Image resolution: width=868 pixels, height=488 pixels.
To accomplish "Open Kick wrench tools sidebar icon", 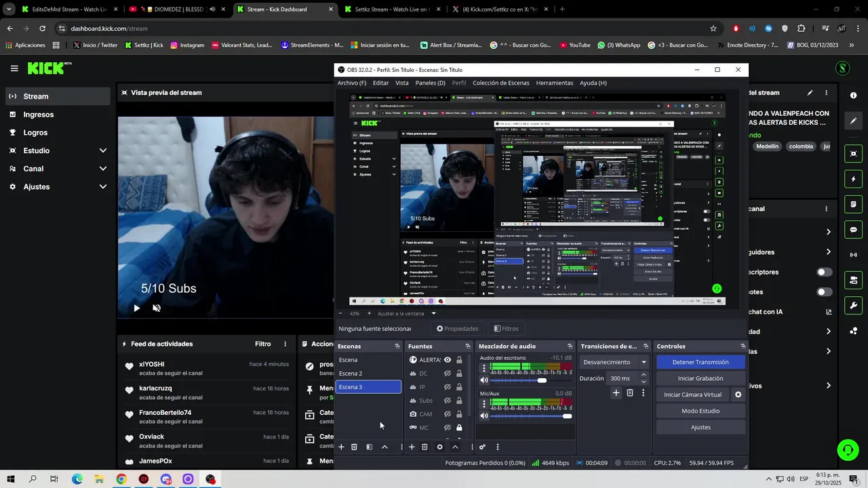I will tap(853, 305).
